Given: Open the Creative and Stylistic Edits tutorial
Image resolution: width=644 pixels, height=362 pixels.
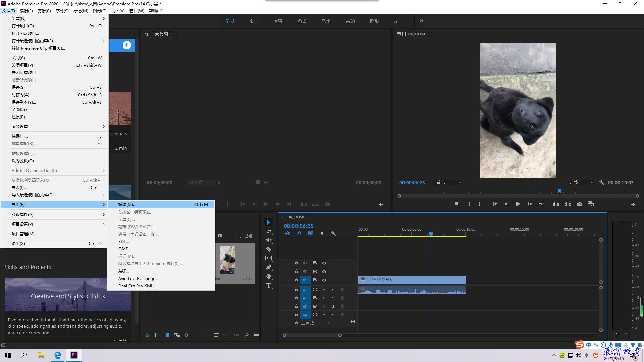Looking at the screenshot, I should click(x=68, y=295).
